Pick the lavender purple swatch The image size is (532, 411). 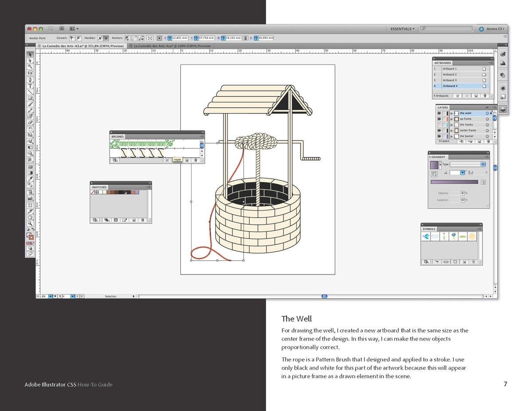tap(137, 192)
